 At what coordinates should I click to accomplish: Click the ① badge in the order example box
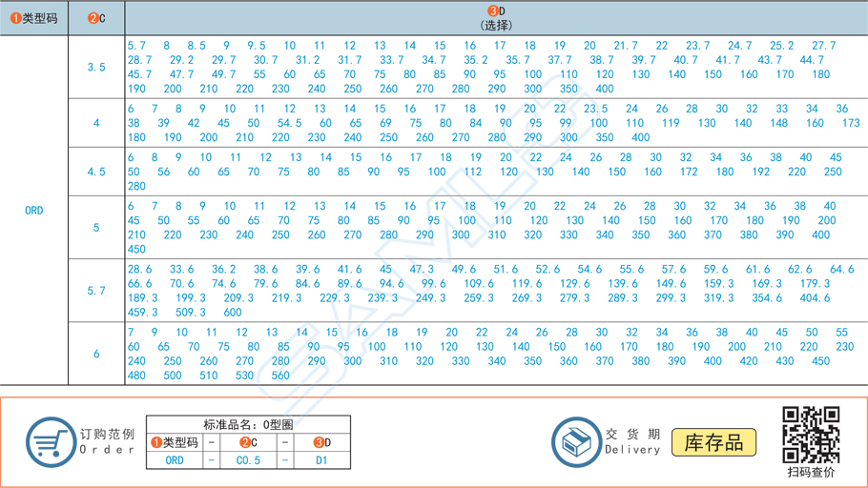pyautogui.click(x=156, y=442)
